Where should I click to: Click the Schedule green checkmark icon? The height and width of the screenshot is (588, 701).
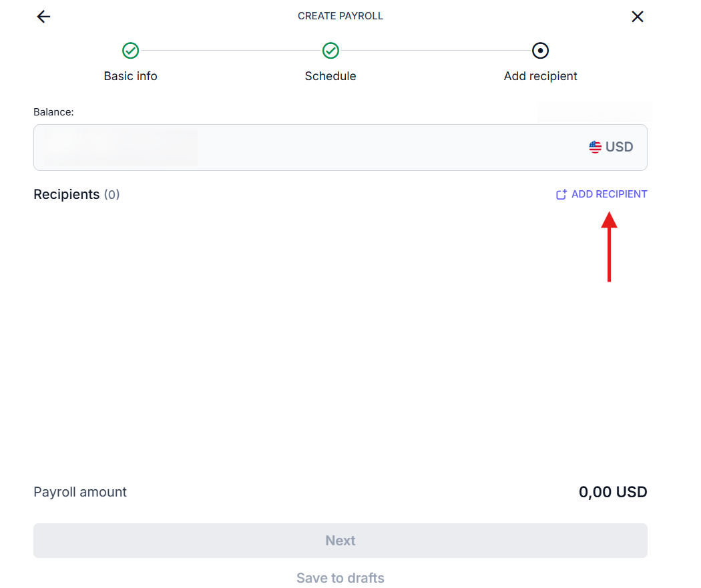pos(330,51)
